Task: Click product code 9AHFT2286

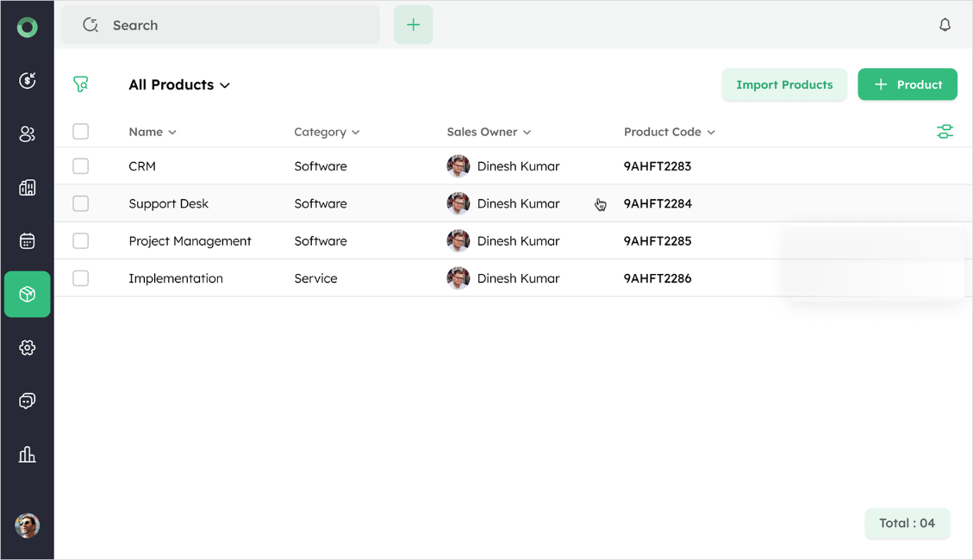Action: 658,278
